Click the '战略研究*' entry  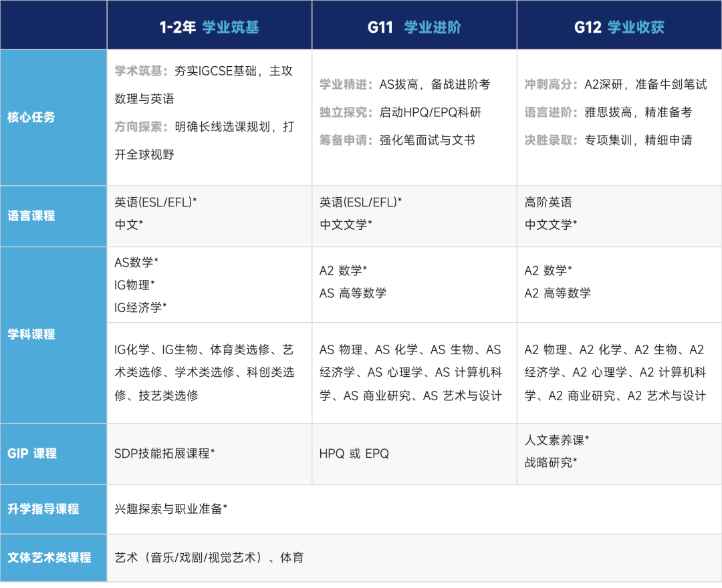coord(550,463)
